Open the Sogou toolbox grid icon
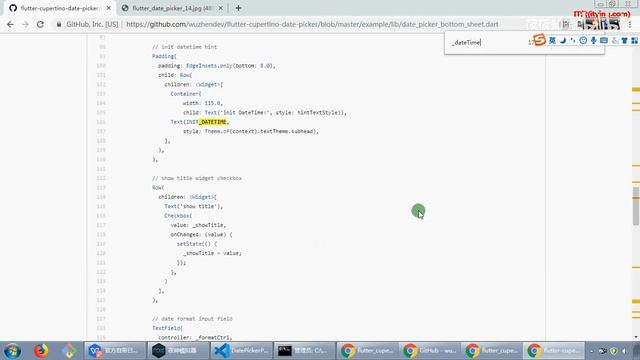 click(x=635, y=40)
